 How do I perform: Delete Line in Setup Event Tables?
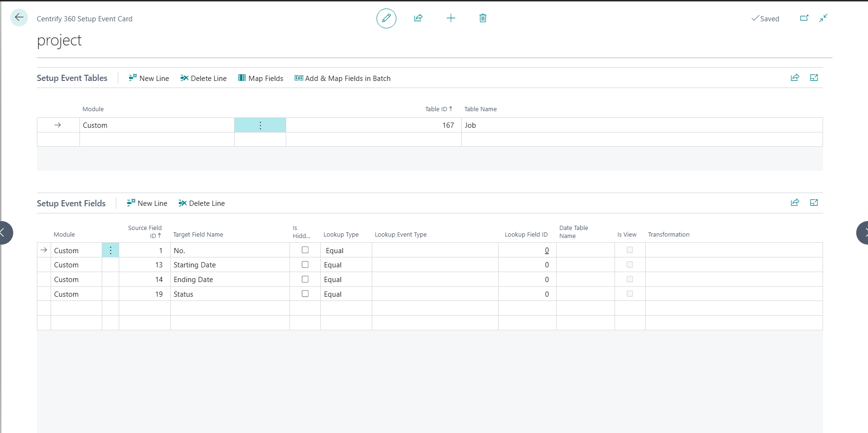coord(203,78)
